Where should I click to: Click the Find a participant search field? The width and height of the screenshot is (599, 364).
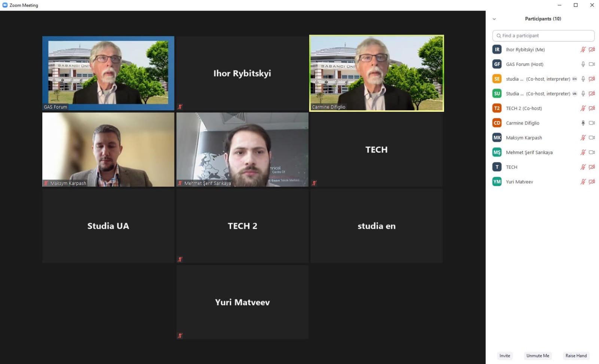pyautogui.click(x=543, y=36)
